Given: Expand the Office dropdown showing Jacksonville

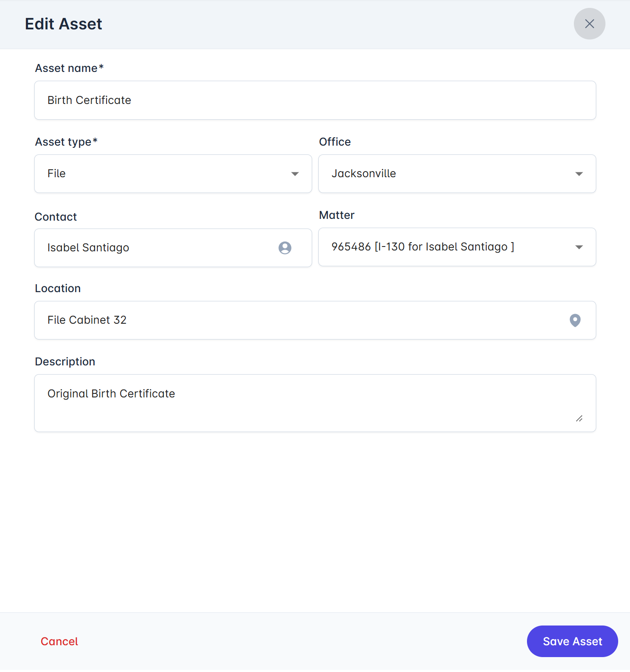Looking at the screenshot, I should (x=457, y=174).
